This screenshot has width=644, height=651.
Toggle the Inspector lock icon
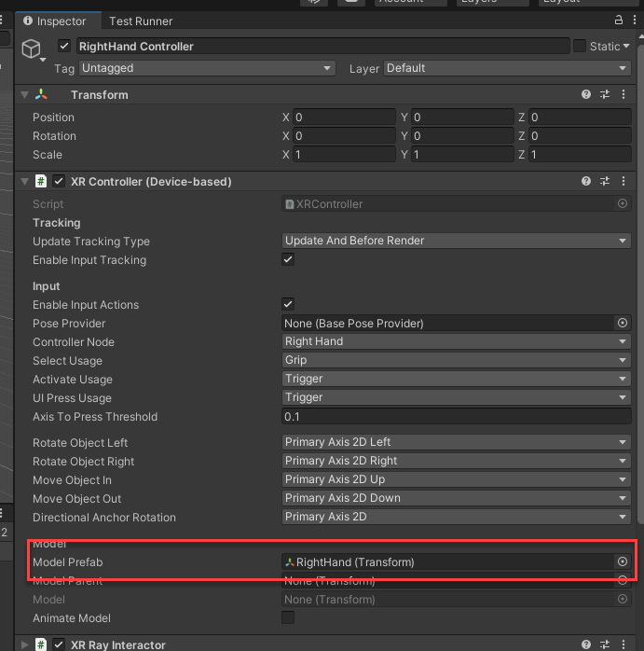[618, 20]
